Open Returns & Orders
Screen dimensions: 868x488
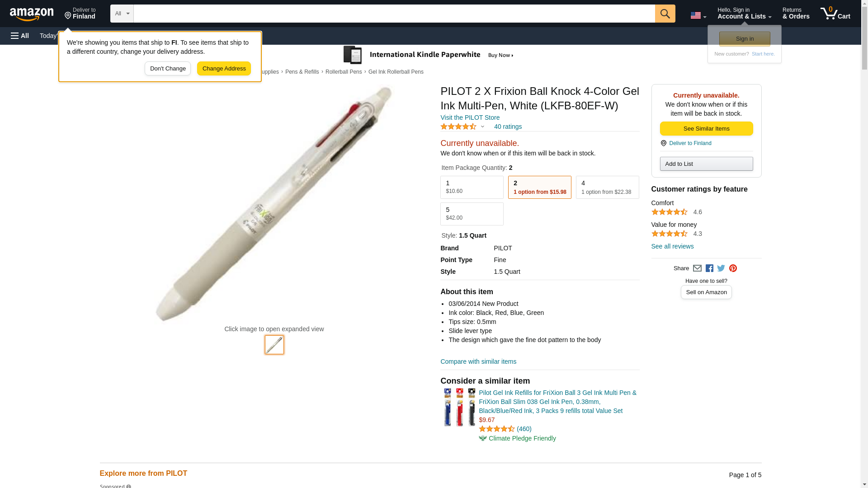(x=796, y=14)
